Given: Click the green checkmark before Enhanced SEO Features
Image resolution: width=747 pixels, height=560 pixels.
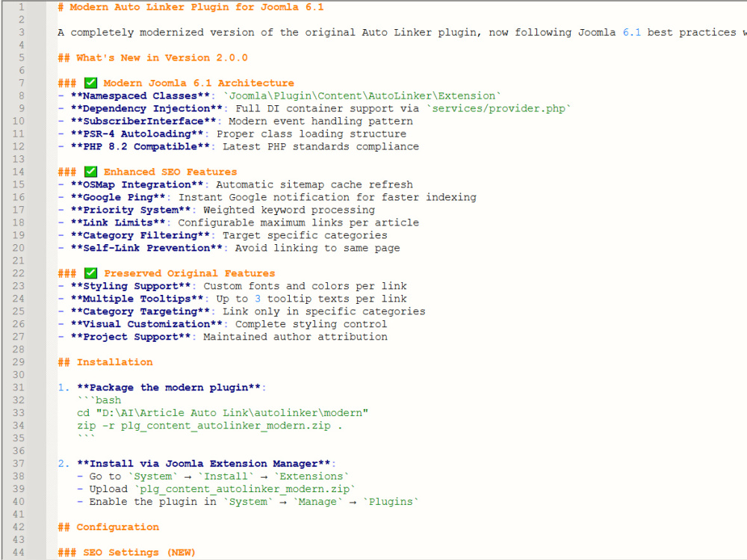Looking at the screenshot, I should point(90,172).
